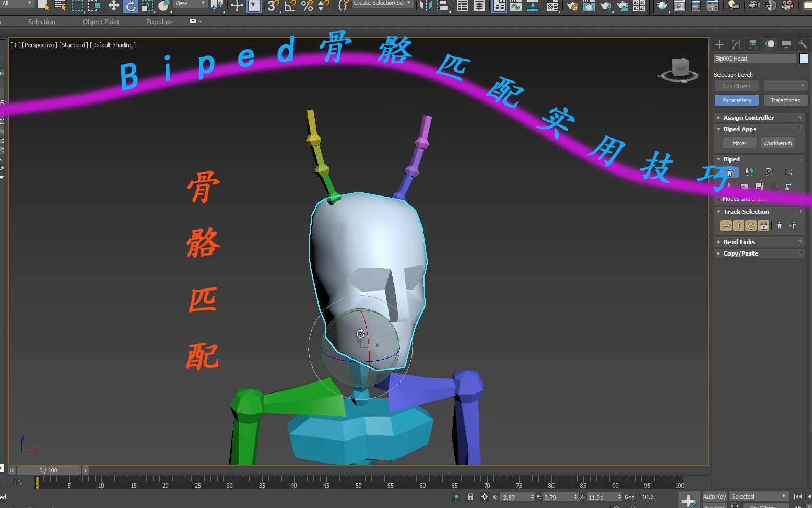Screen dimensions: 812x508
Task: Open the Trajectories tab
Action: pyautogui.click(x=785, y=100)
